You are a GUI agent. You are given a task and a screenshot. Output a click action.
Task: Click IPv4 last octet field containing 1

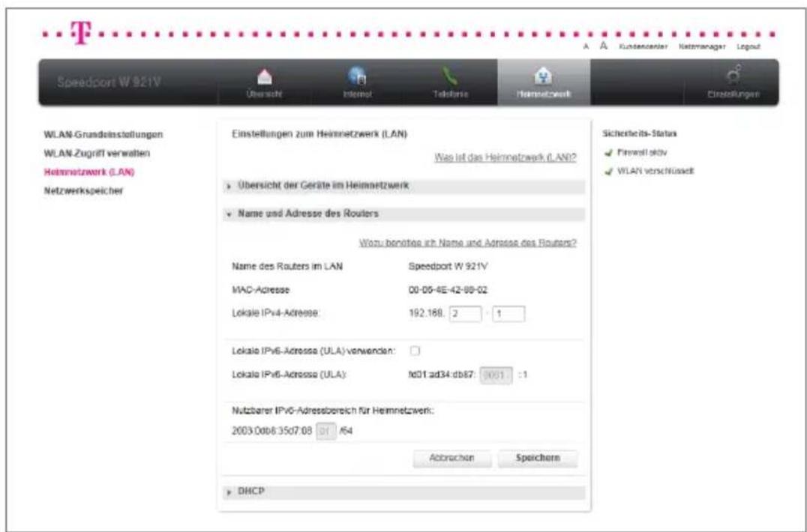508,314
